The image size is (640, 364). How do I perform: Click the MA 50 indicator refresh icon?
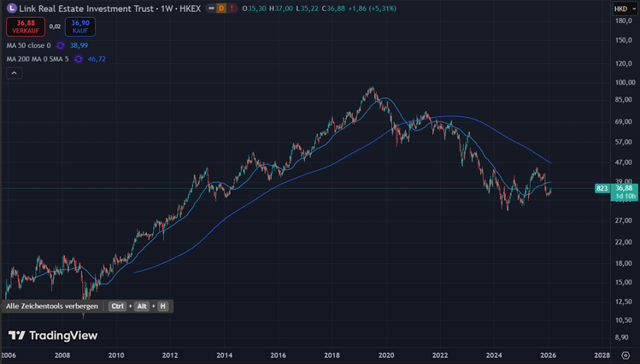(61, 44)
